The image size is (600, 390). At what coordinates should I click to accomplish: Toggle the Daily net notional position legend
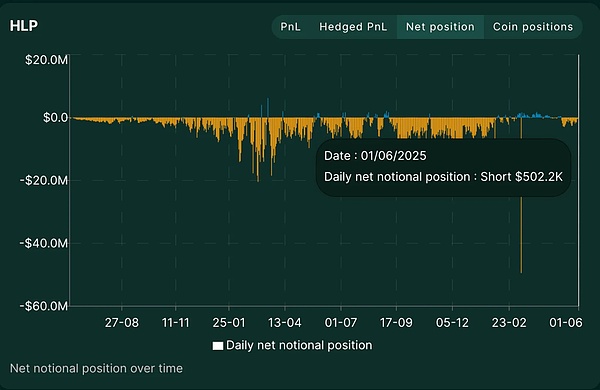click(292, 345)
